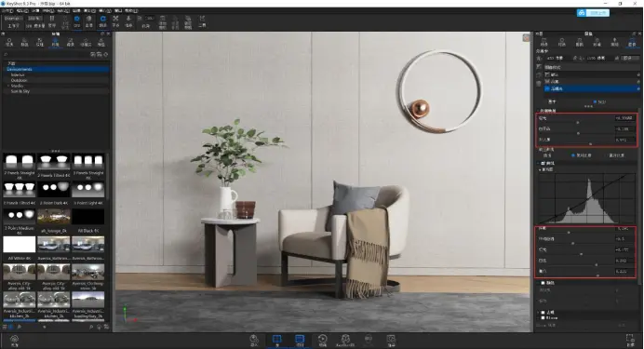
Task: Pick the 2 Panels Straight 4K thumbnail
Action: (x=20, y=162)
